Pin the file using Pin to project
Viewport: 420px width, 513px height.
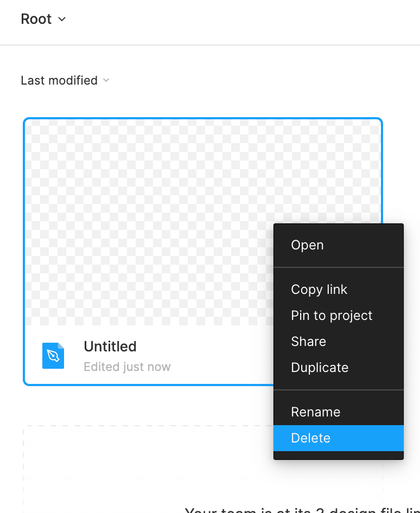pyautogui.click(x=332, y=316)
